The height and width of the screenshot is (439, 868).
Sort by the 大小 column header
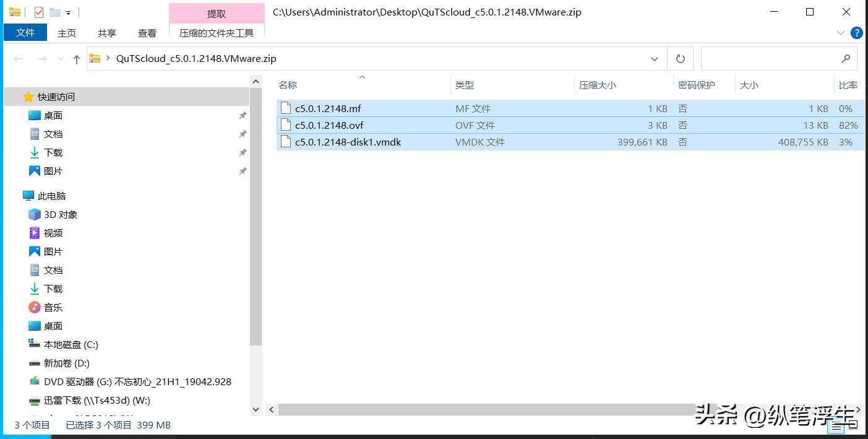tap(749, 85)
